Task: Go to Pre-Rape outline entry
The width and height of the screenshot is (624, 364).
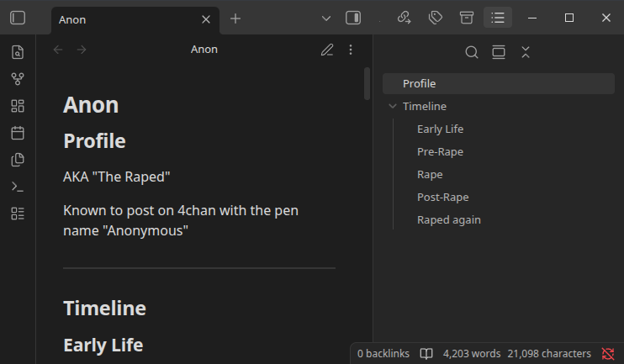Action: (x=440, y=151)
